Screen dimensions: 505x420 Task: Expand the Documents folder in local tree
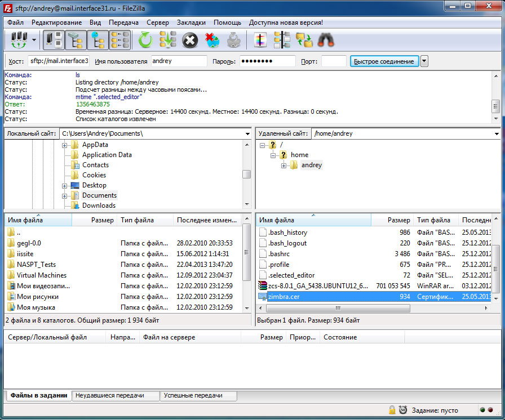(x=65, y=195)
